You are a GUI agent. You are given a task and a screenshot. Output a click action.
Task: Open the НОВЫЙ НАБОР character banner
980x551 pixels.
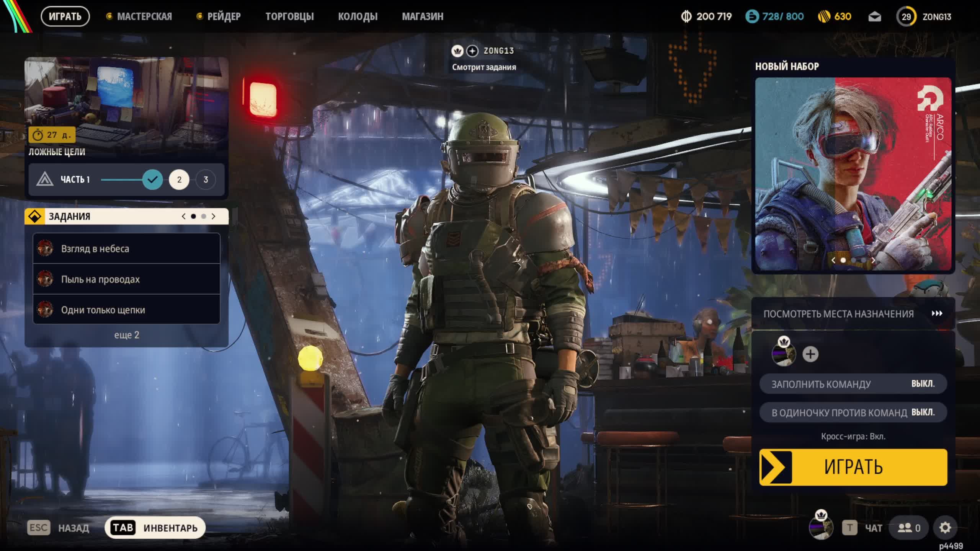click(853, 174)
